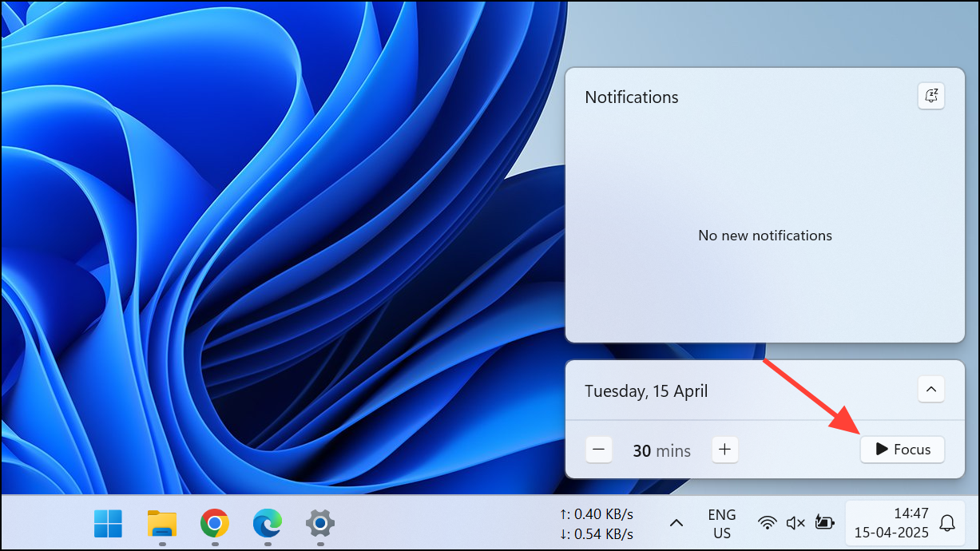Open Google Chrome from the taskbar

[213, 525]
